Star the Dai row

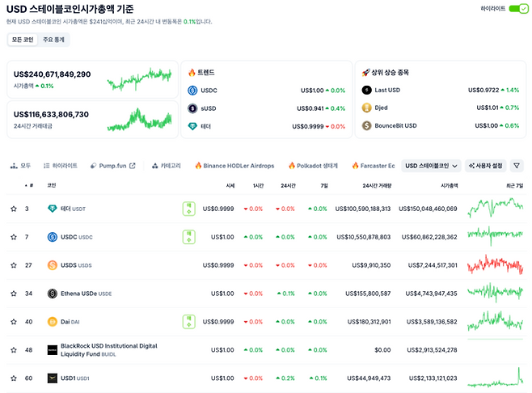14,321
